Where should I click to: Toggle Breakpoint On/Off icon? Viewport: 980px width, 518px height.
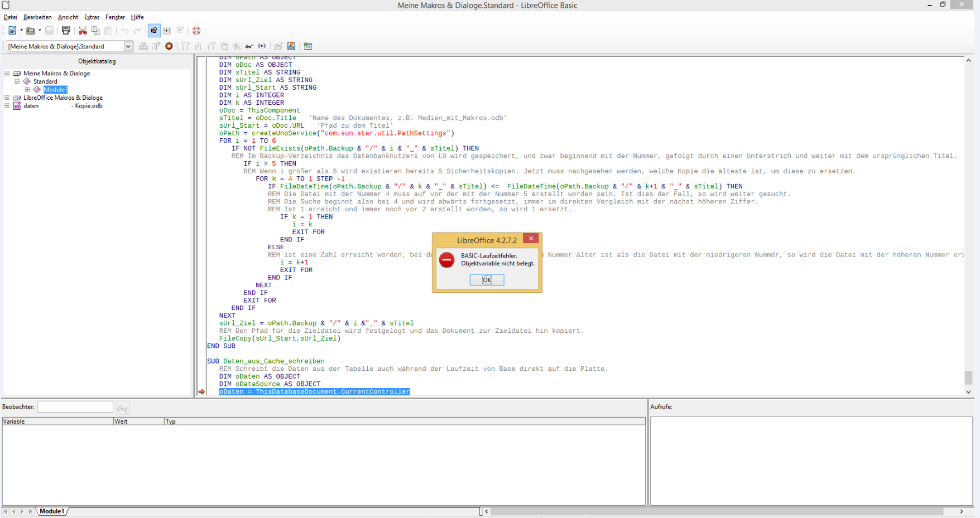coord(224,46)
